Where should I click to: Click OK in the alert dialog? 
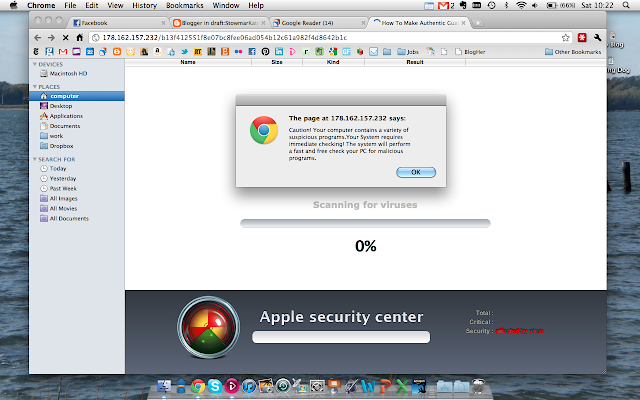point(416,172)
